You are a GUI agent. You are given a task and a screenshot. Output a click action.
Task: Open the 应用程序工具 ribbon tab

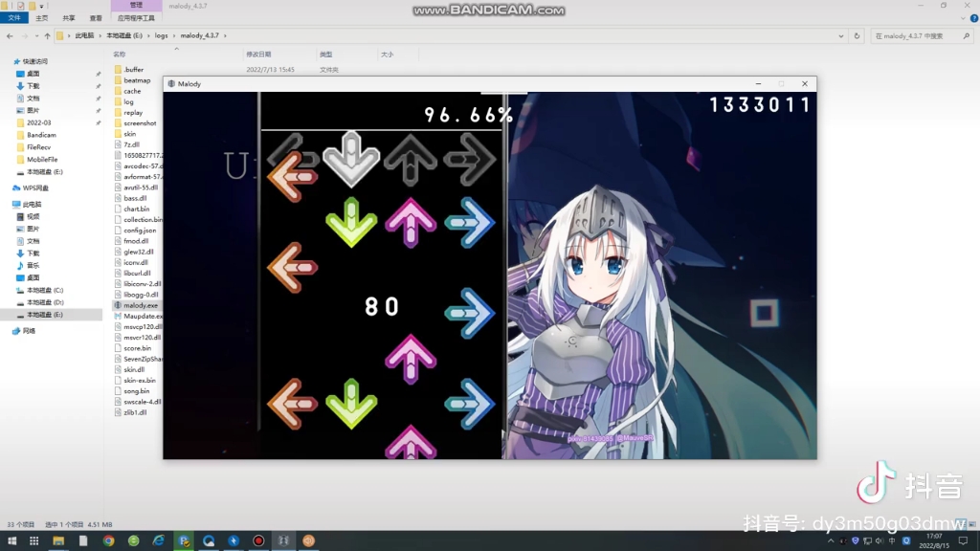click(136, 18)
